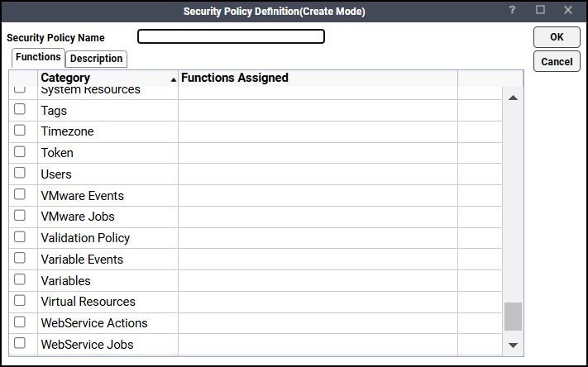Image resolution: width=588 pixels, height=367 pixels.
Task: Click the Cancel button
Action: [557, 62]
